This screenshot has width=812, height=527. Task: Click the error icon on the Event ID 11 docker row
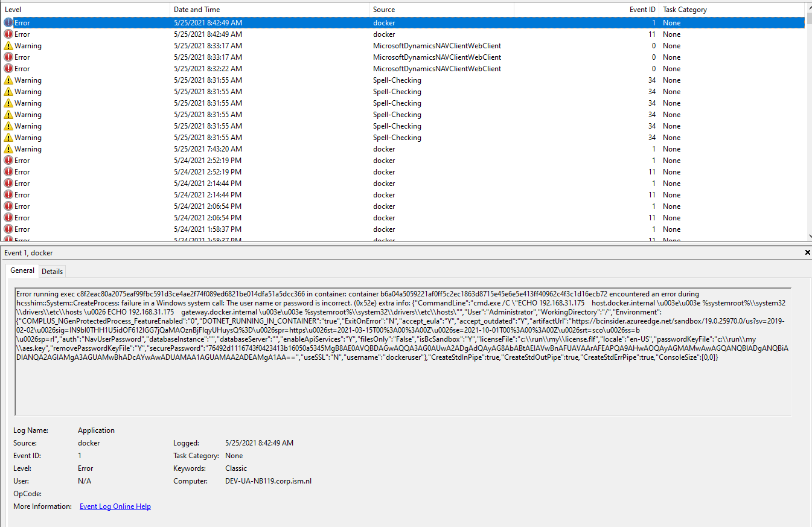tap(8, 34)
